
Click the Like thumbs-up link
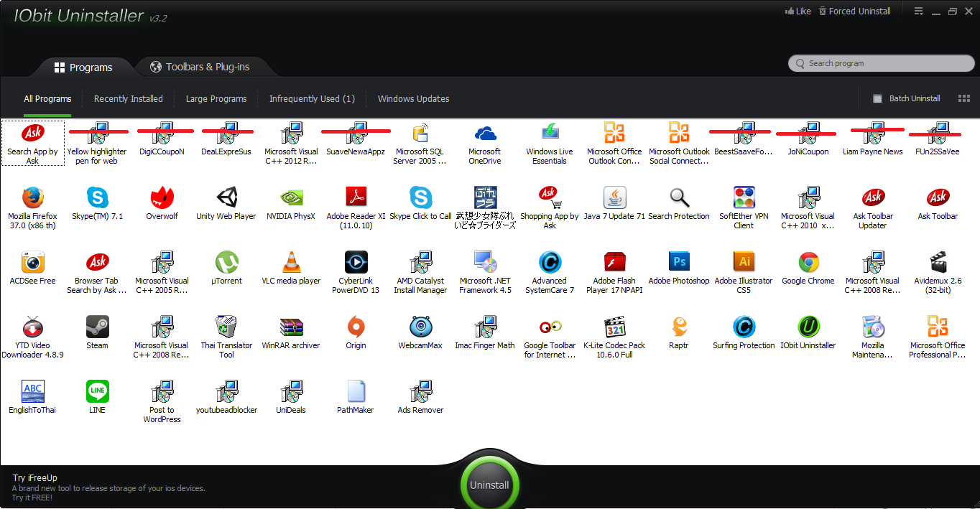click(798, 11)
